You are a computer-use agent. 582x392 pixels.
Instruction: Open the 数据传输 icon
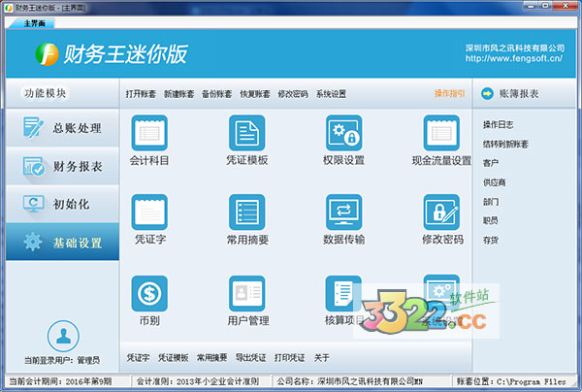343,212
